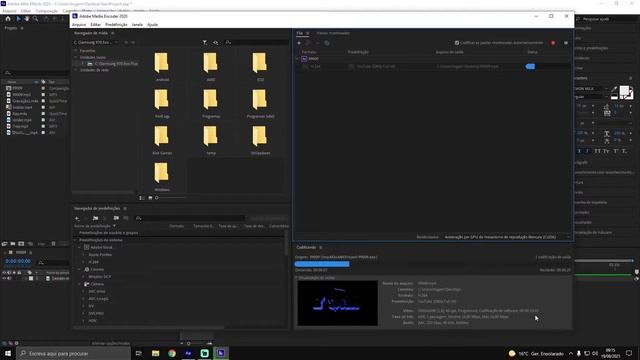Screen dimensions: 640x360
Task: Expand the Favoritos tree node
Action: pyautogui.click(x=76, y=51)
